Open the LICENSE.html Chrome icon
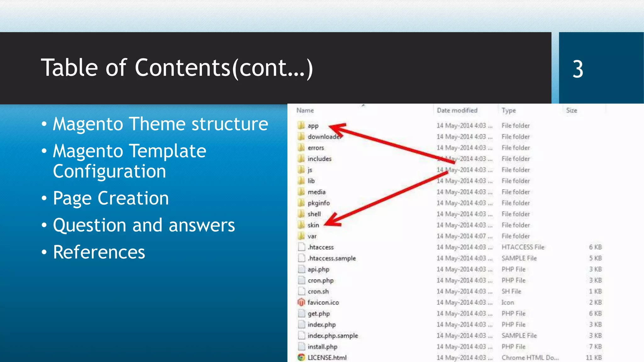 tap(301, 357)
